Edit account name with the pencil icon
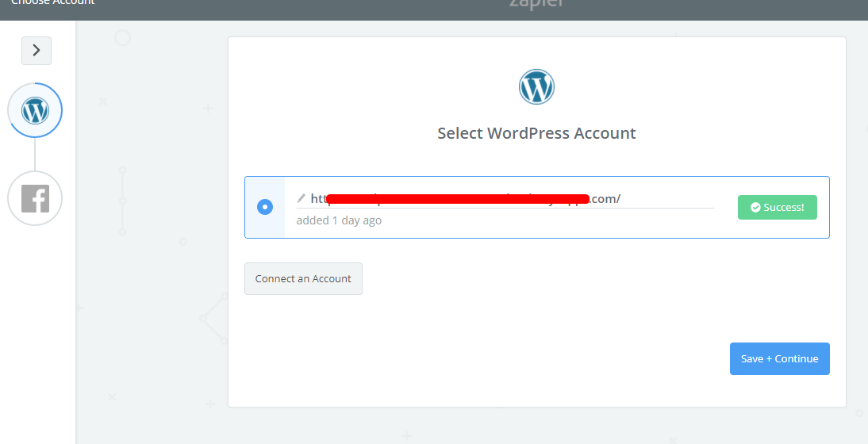This screenshot has height=444, width=868. click(301, 198)
